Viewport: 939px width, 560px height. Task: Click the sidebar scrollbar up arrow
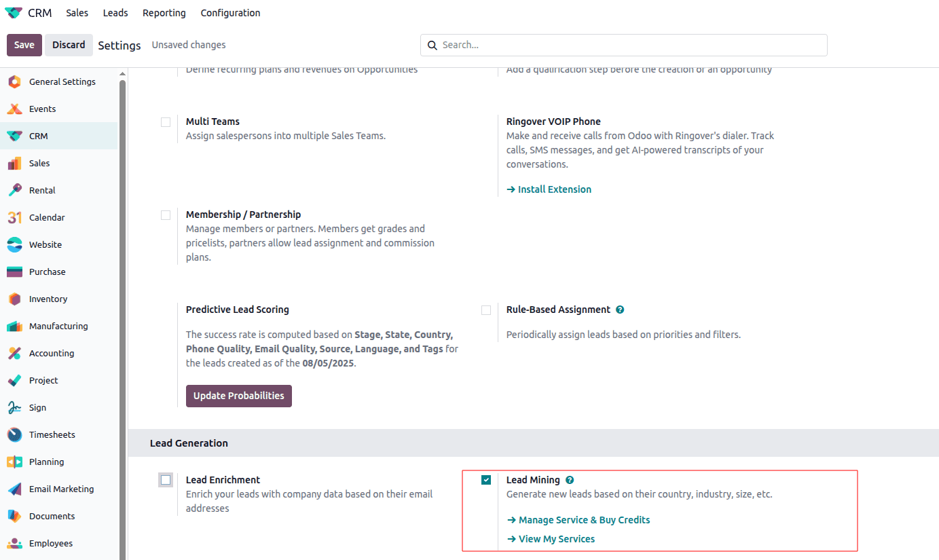(x=122, y=74)
